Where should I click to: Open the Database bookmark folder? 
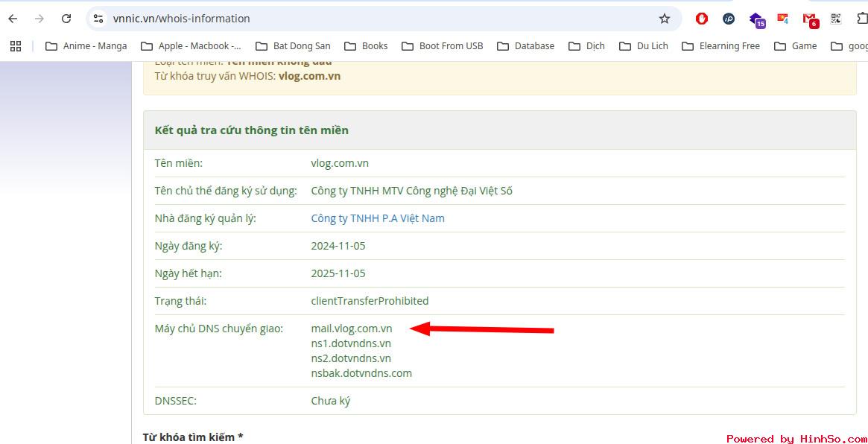click(526, 46)
